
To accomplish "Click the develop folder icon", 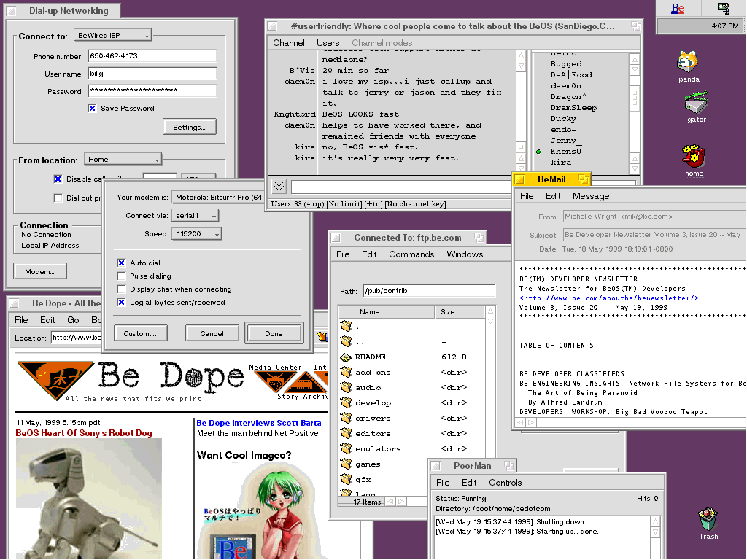I will pyautogui.click(x=347, y=402).
